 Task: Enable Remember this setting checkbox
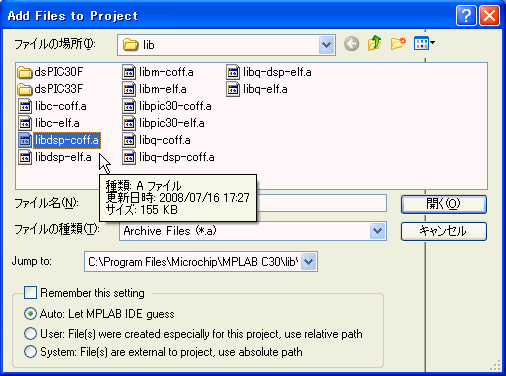tap(30, 293)
